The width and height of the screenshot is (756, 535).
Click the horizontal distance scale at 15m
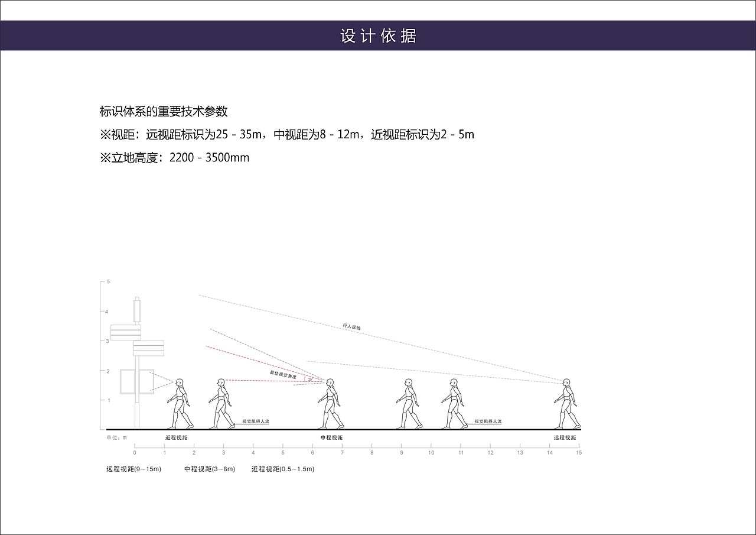pos(579,451)
